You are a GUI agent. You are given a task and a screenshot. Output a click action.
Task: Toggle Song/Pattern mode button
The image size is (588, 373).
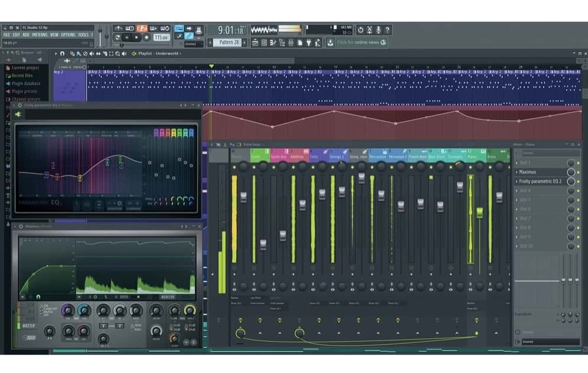(x=117, y=37)
